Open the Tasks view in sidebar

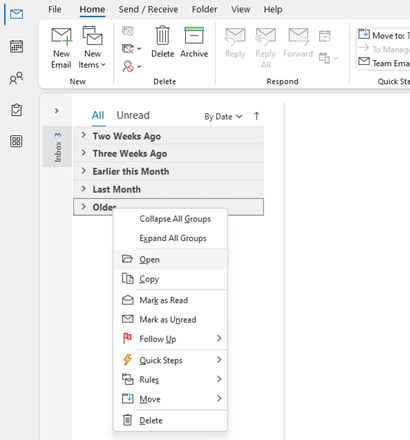click(x=16, y=110)
